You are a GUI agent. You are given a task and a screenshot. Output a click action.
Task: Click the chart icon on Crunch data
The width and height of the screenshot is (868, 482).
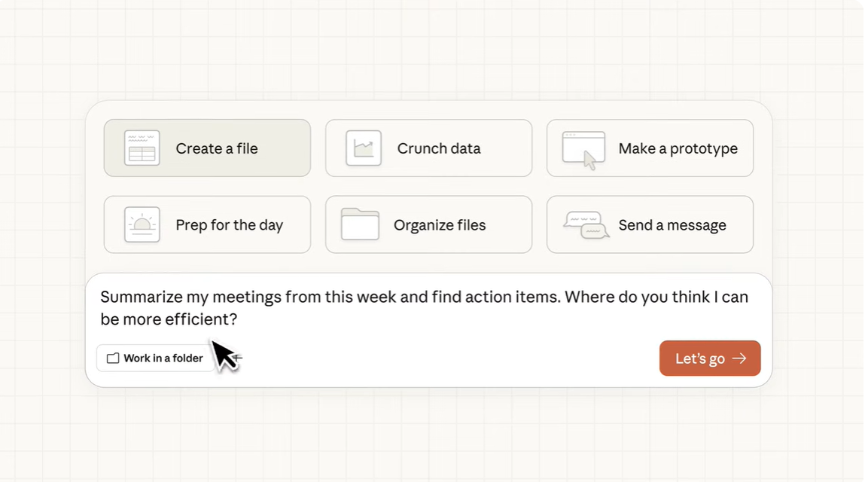(x=364, y=148)
